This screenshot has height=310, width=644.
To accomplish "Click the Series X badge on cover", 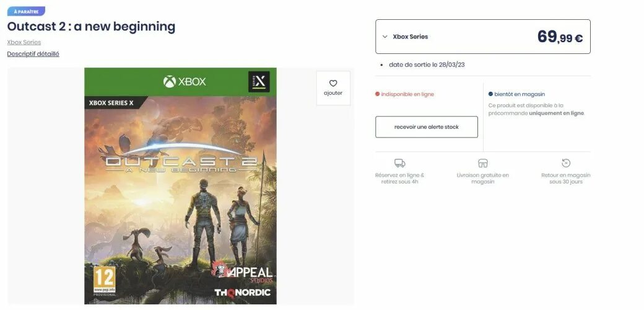I will click(x=259, y=81).
